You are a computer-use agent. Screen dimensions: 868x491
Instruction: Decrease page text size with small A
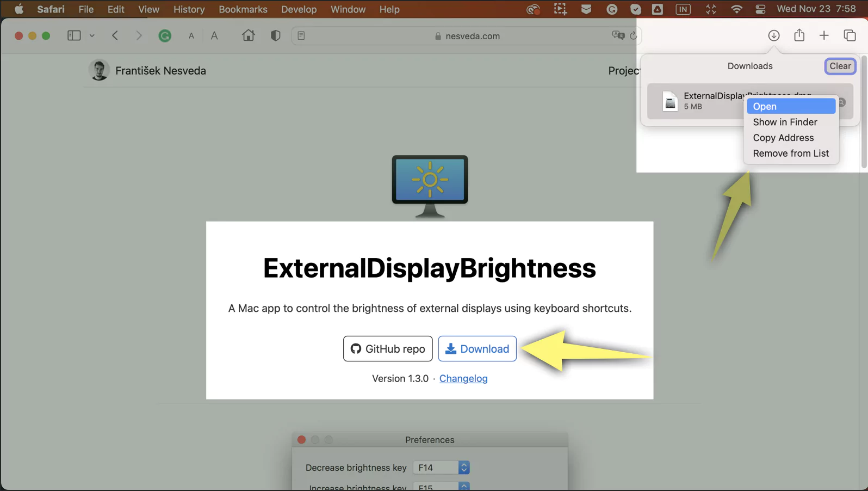pyautogui.click(x=191, y=36)
